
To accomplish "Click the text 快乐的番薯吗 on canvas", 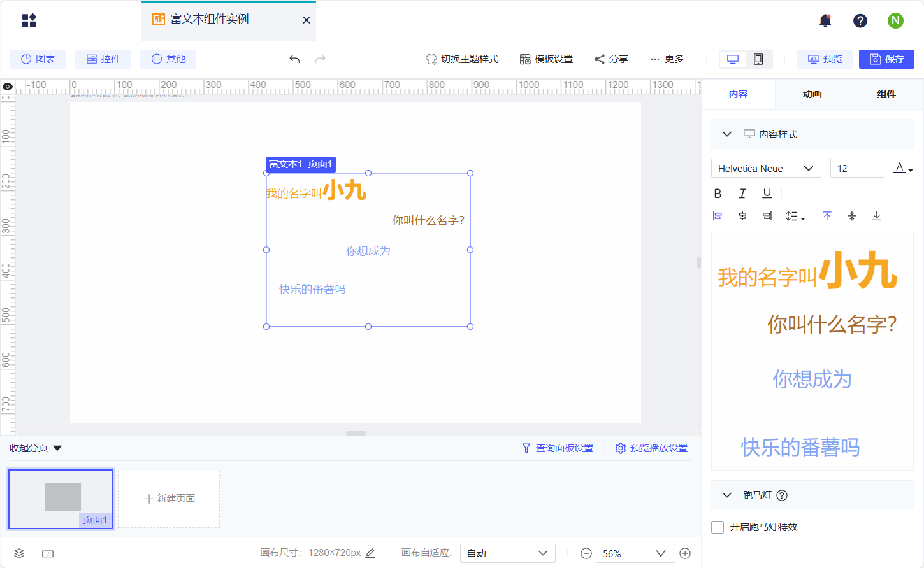I will coord(312,289).
